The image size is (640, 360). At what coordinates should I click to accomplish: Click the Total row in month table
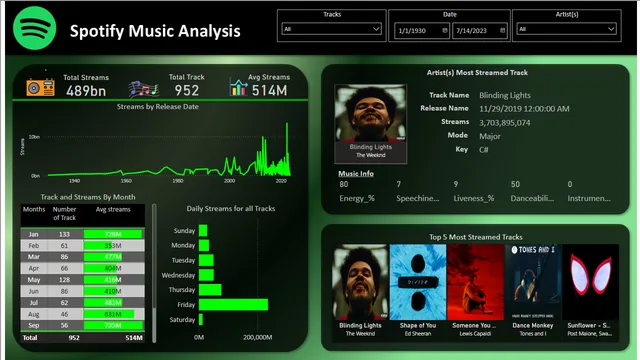[x=82, y=338]
